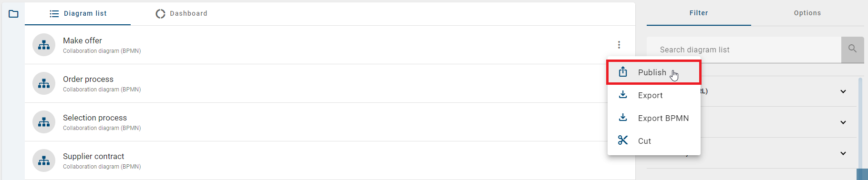Image resolution: width=868 pixels, height=180 pixels.
Task: Switch to the Diagram list tab
Action: pyautogui.click(x=78, y=13)
